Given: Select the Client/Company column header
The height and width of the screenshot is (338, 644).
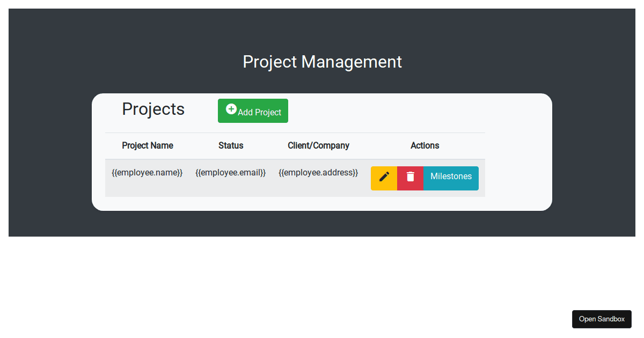Looking at the screenshot, I should (x=318, y=145).
